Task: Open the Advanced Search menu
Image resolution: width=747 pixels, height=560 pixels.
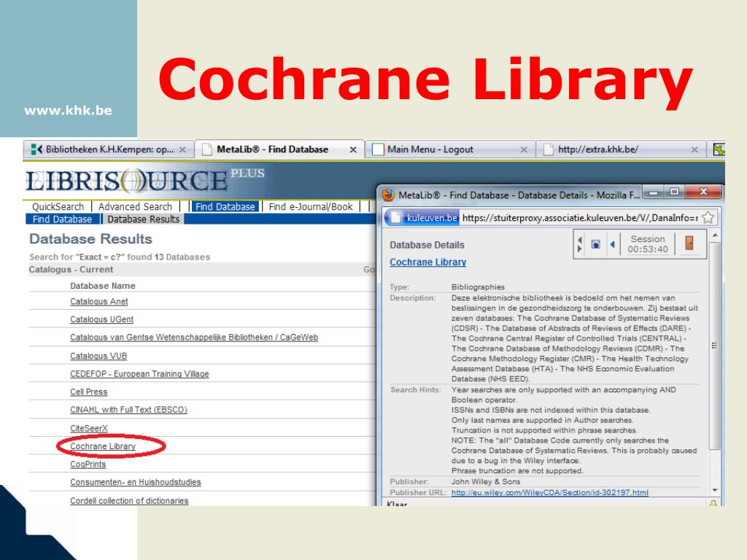Action: tap(135, 206)
